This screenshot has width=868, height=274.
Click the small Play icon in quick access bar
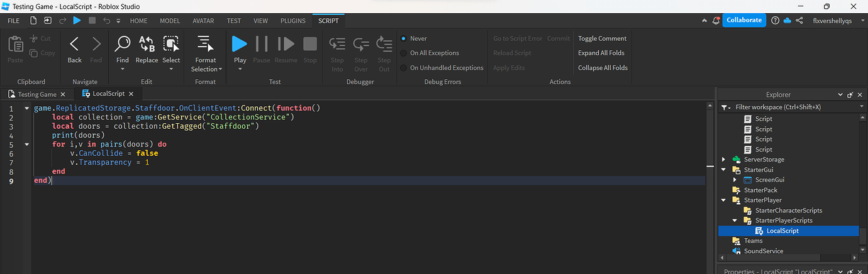(77, 21)
